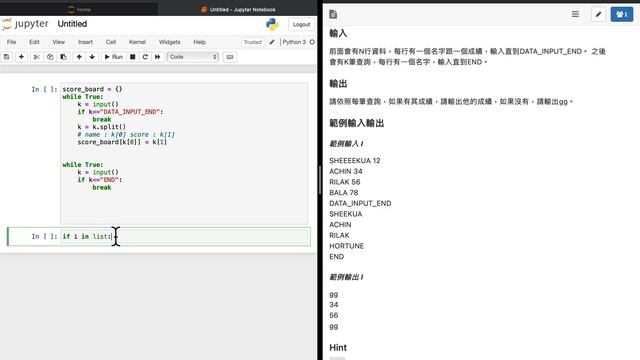
Task: Click the kernel idle status circle
Action: click(312, 42)
